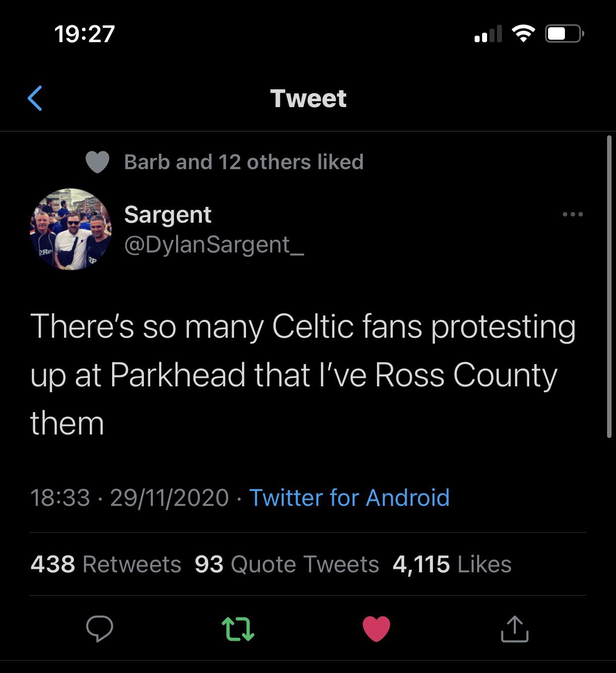This screenshot has width=616, height=673.
Task: View the 438 Retweets list
Action: (106, 564)
